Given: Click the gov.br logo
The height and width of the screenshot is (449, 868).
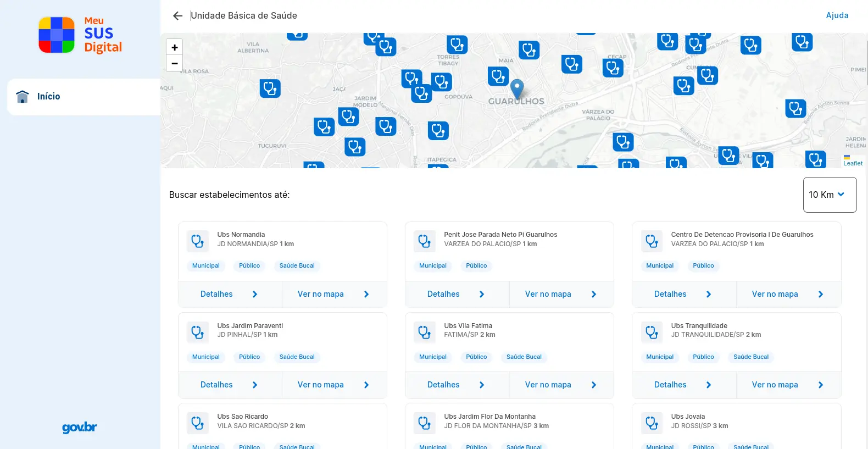Looking at the screenshot, I should [80, 428].
